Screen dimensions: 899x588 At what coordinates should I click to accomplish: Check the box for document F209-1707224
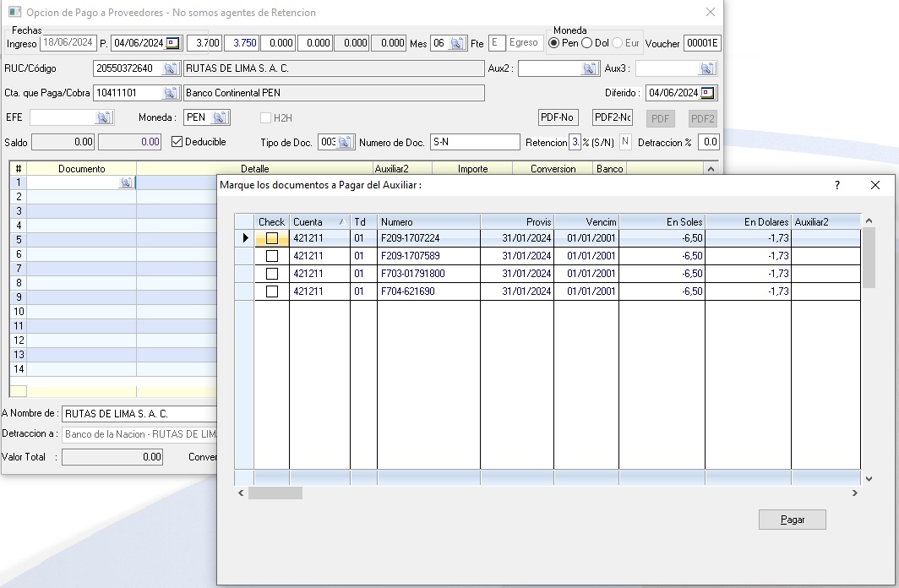[x=272, y=238]
